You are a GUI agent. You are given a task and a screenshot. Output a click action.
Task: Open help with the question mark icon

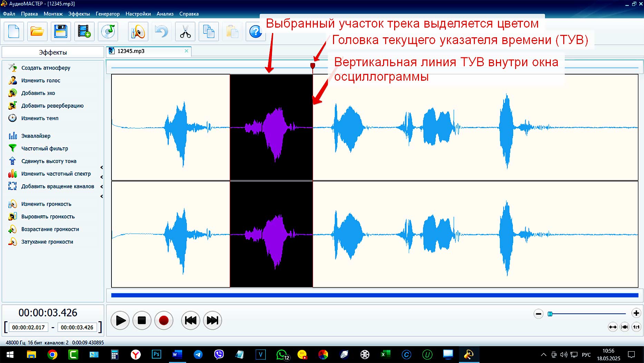click(256, 32)
